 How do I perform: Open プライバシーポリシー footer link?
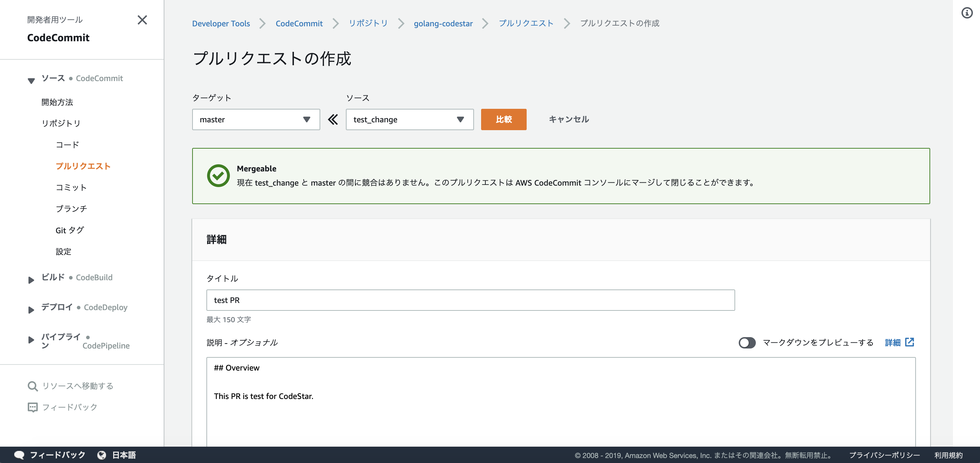pyautogui.click(x=884, y=455)
